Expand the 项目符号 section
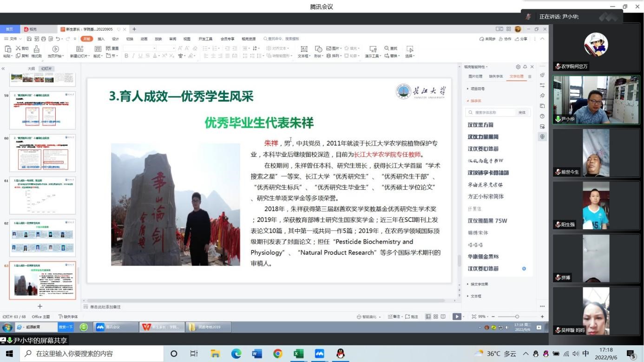Viewport: 644px width, 362px height. click(477, 89)
